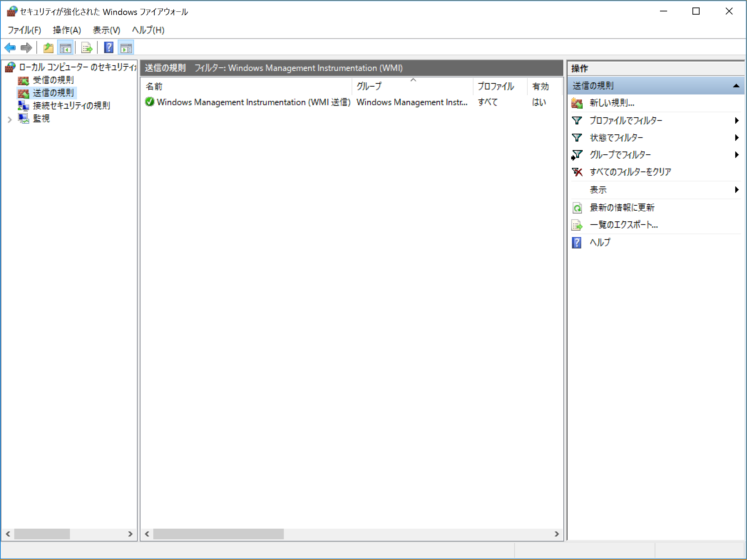The width and height of the screenshot is (747, 560).
Task: Open the ヘルプ(H) menu
Action: pos(148,30)
